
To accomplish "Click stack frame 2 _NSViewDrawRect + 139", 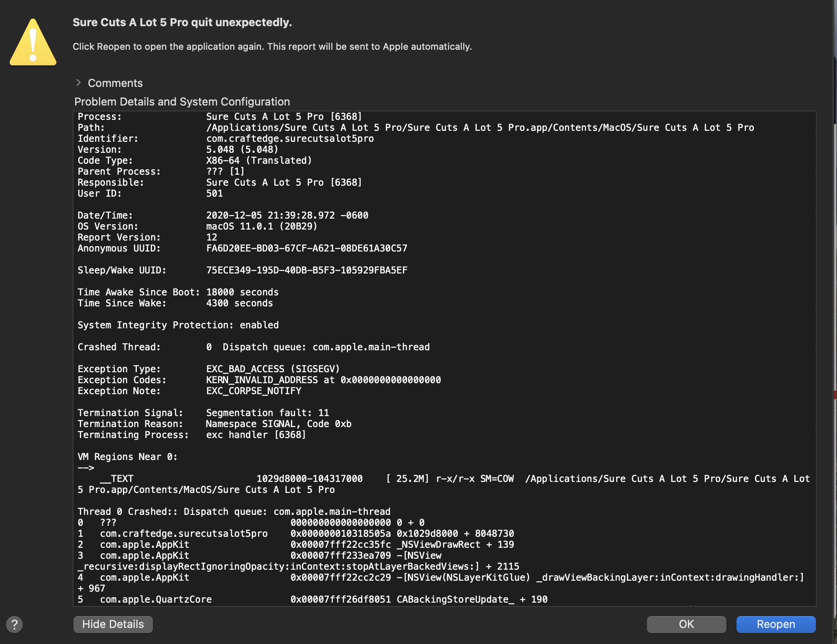I will coord(296,544).
